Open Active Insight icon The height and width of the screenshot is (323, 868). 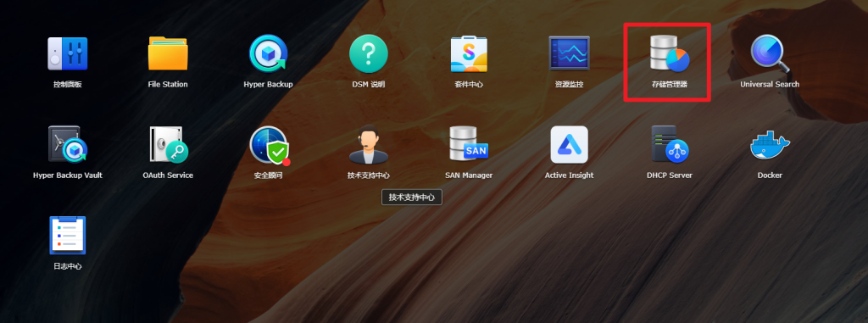569,144
